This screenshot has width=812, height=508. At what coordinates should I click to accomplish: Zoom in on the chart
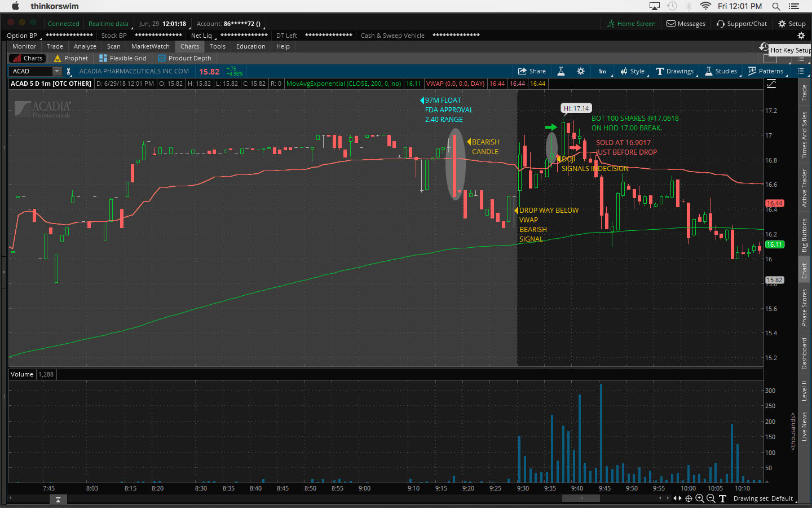[x=700, y=498]
